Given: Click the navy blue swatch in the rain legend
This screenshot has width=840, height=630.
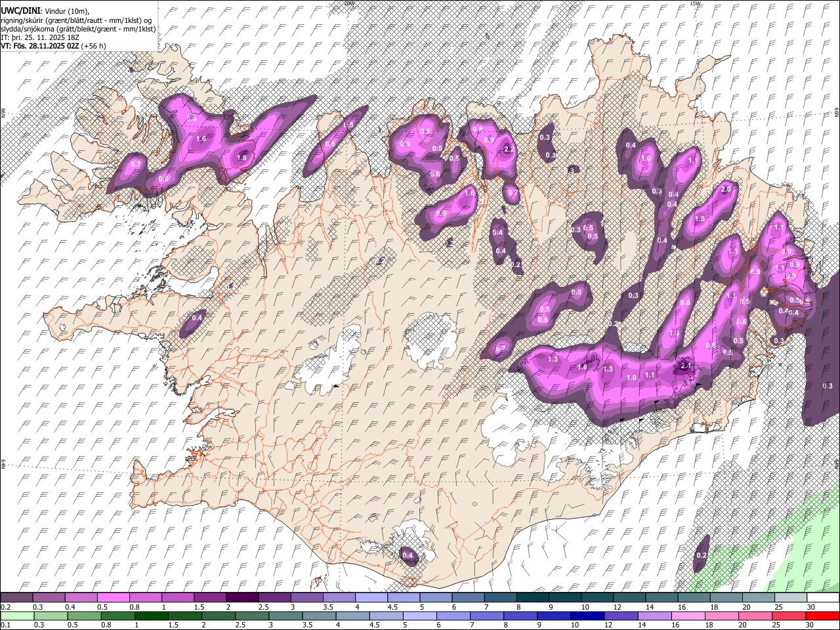Looking at the screenshot, I should (x=587, y=616).
